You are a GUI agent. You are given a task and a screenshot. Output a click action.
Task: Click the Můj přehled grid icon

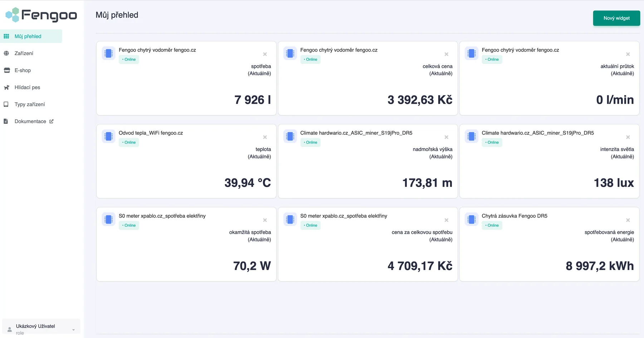pos(6,36)
